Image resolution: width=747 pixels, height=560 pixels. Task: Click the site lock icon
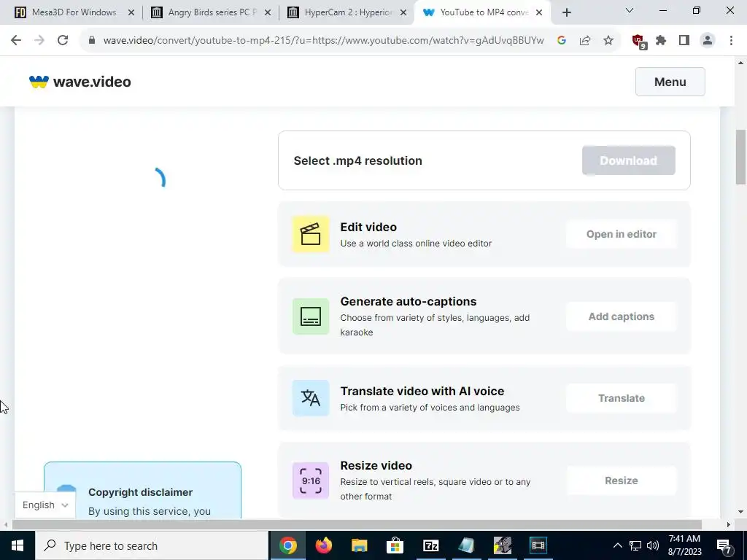point(92,41)
